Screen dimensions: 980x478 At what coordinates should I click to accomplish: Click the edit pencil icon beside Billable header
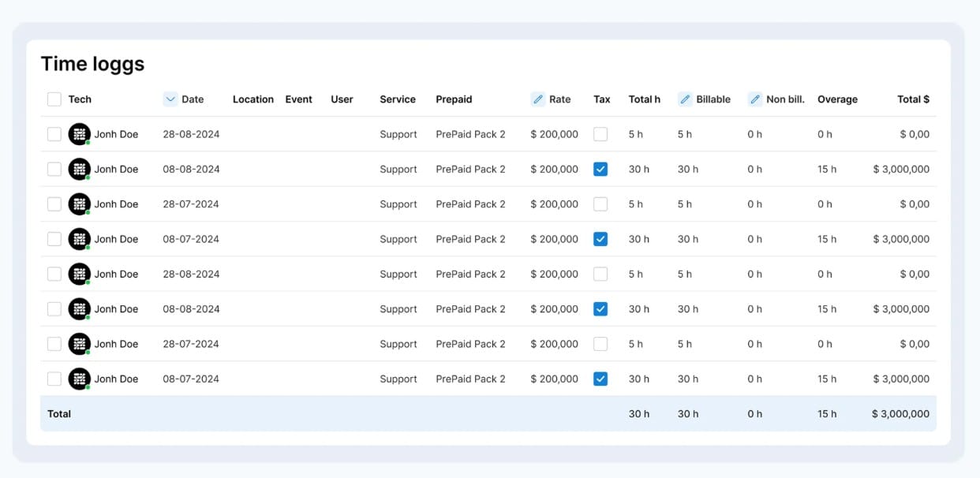pyautogui.click(x=684, y=99)
